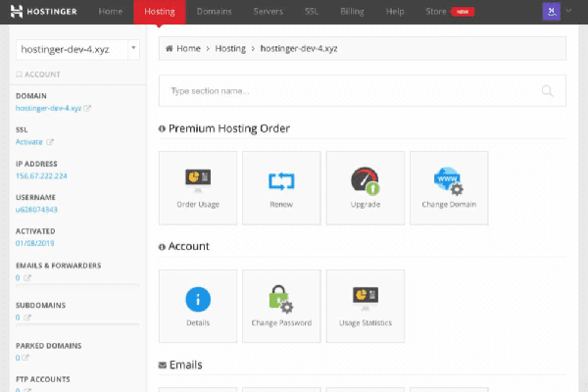Open the Domains tab in navigation
This screenshot has height=392, width=588.
(x=212, y=12)
